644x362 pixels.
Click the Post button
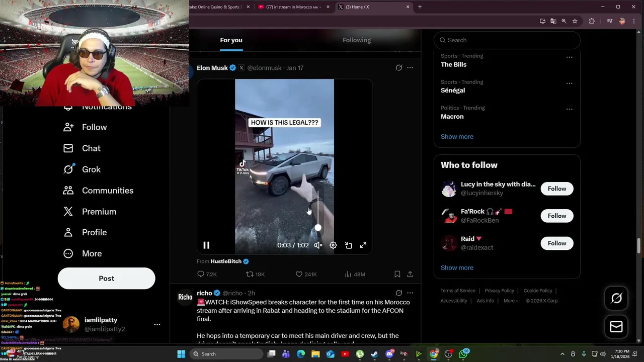106,279
